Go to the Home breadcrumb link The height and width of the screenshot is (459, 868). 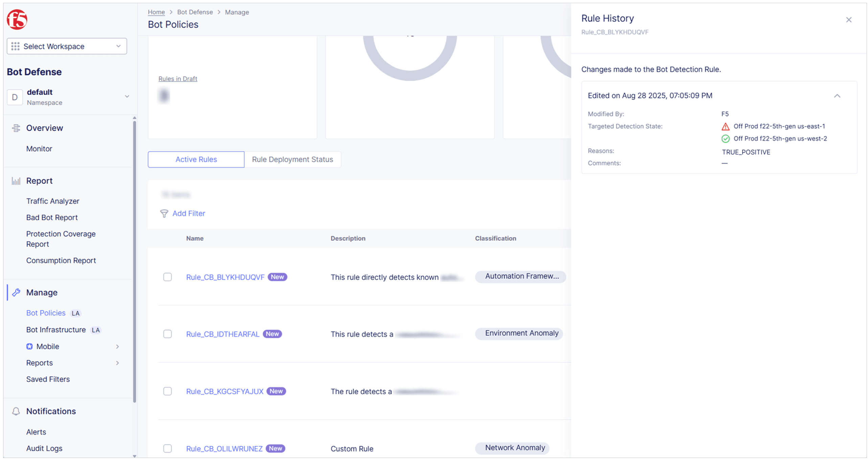156,12
